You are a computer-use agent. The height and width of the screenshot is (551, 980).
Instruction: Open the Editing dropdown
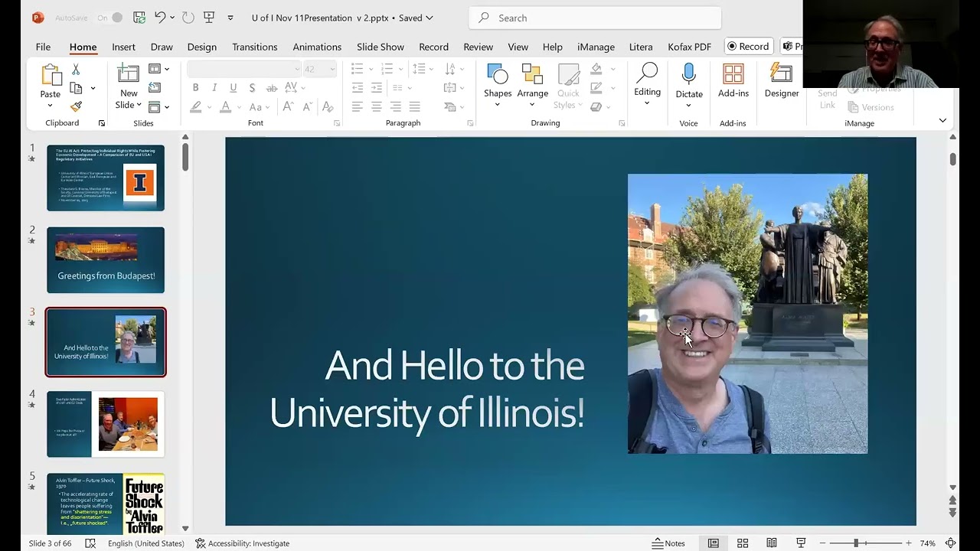coord(647,84)
